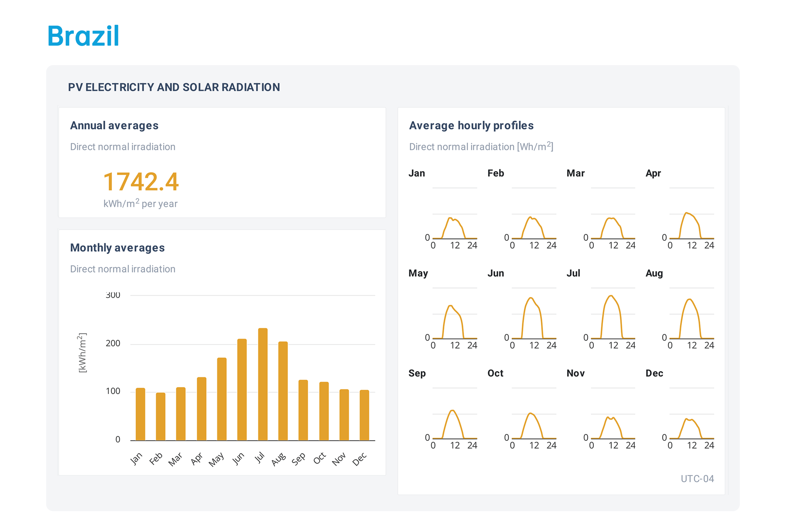Select the Dec bar in monthly chart

coord(364,415)
